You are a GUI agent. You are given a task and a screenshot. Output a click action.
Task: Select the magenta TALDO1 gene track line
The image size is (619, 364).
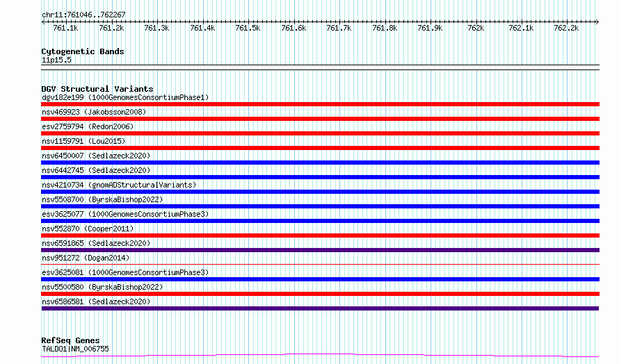point(320,356)
